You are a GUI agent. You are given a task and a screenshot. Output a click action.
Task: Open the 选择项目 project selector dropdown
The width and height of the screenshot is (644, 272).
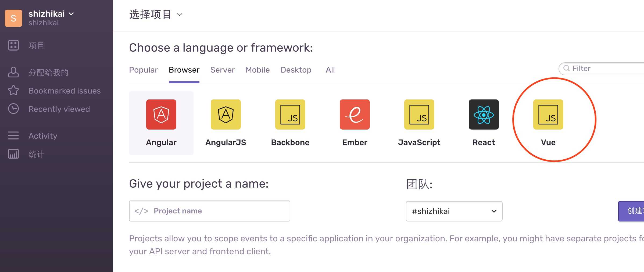click(180, 15)
